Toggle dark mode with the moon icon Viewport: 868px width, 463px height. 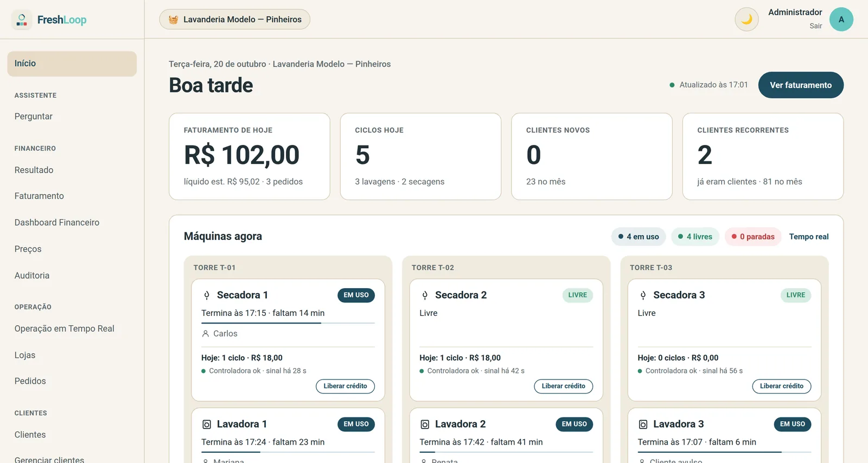[746, 20]
